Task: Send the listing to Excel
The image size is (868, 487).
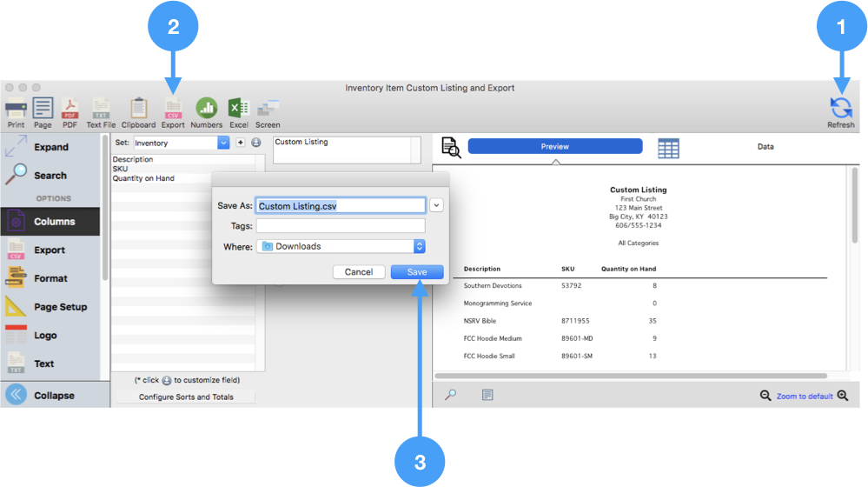Action: click(x=238, y=109)
